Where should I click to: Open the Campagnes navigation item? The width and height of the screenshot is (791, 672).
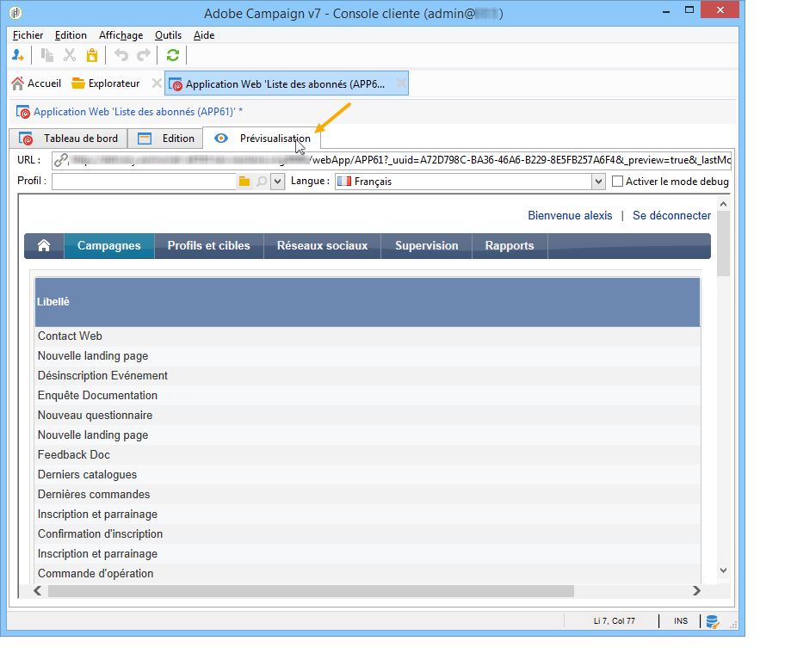click(109, 245)
